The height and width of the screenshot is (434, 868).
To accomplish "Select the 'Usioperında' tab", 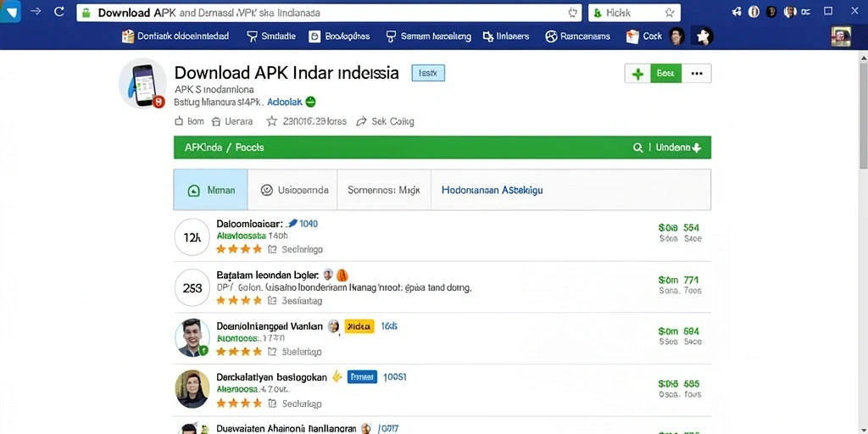I will click(x=292, y=190).
